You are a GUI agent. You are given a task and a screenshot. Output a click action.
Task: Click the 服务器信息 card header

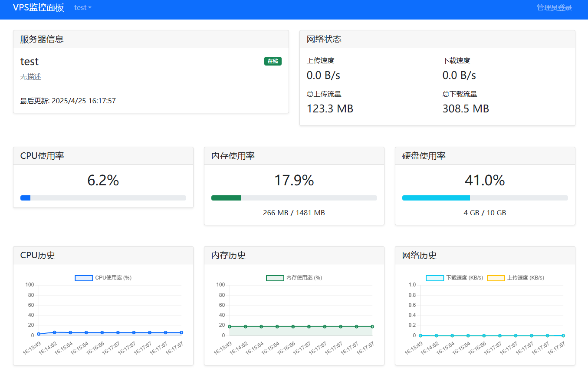click(151, 39)
